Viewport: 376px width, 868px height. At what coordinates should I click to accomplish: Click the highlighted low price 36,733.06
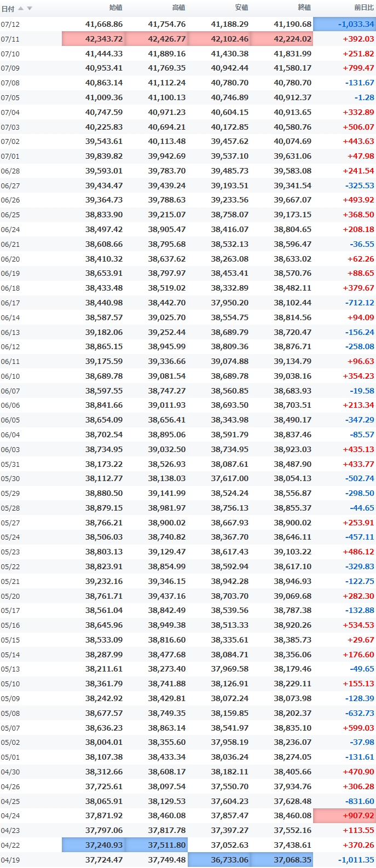tap(219, 860)
